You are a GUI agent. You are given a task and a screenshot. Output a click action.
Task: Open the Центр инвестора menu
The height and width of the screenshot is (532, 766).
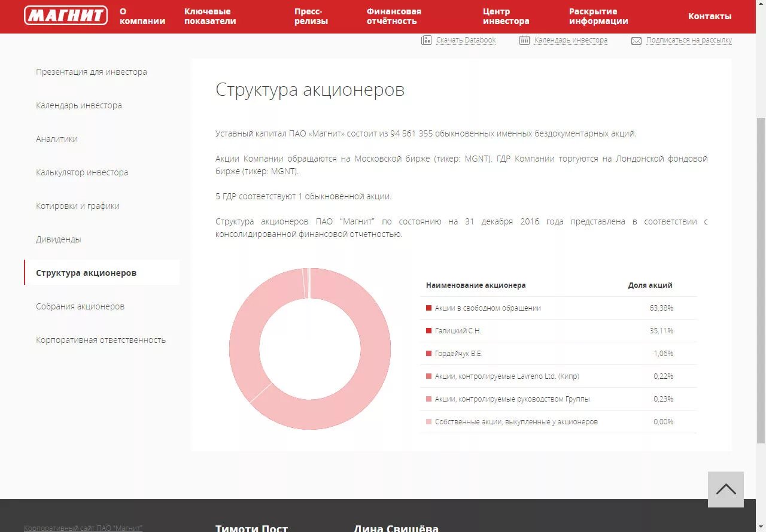click(x=506, y=16)
